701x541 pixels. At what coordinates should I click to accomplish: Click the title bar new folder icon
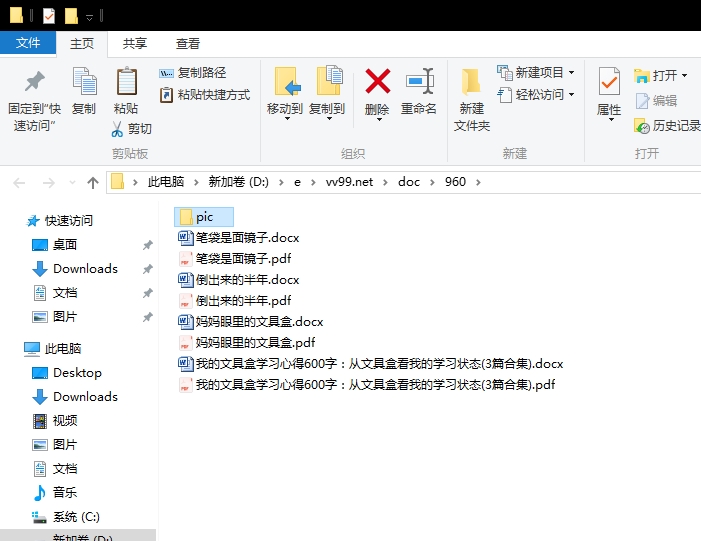(71, 17)
